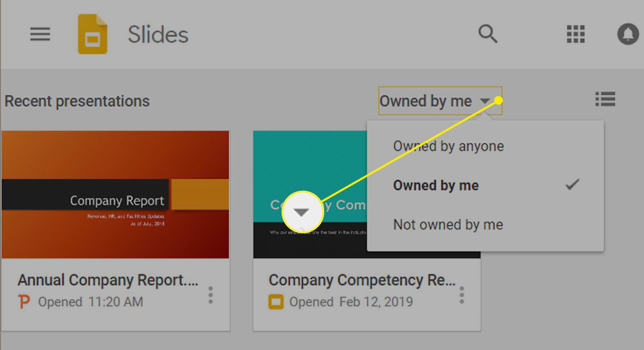Open more options for Annual Company Report

click(x=211, y=295)
